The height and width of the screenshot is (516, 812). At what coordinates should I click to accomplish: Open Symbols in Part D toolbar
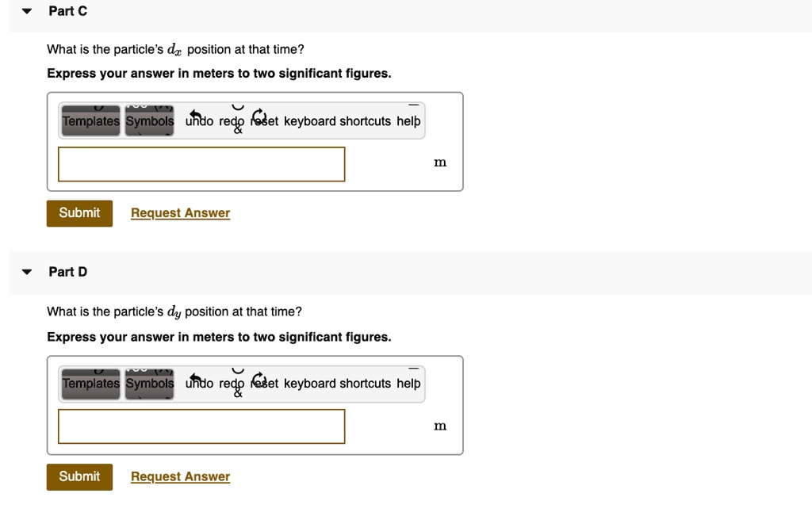pyautogui.click(x=150, y=384)
